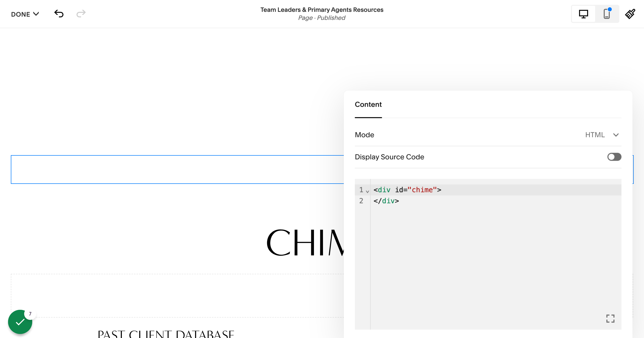Switch to mobile view icon
Viewport: 644px width, 338px height.
click(x=607, y=14)
